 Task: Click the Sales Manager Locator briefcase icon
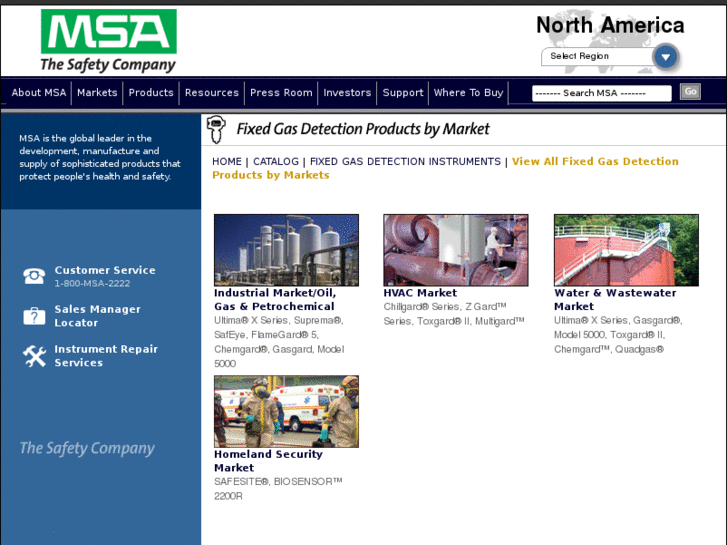pyautogui.click(x=34, y=316)
